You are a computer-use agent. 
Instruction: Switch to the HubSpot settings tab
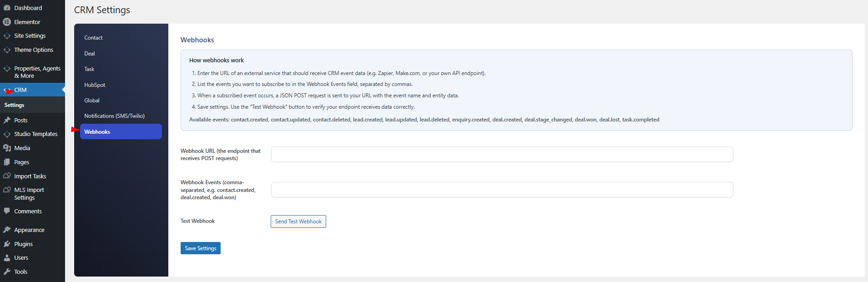(95, 85)
